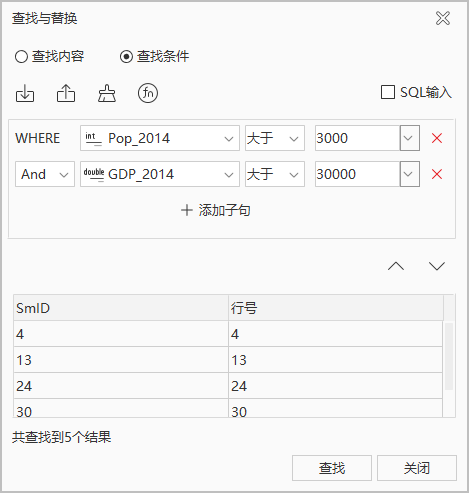This screenshot has width=469, height=493.
Task: Click the import conditions icon
Action: [x=25, y=93]
